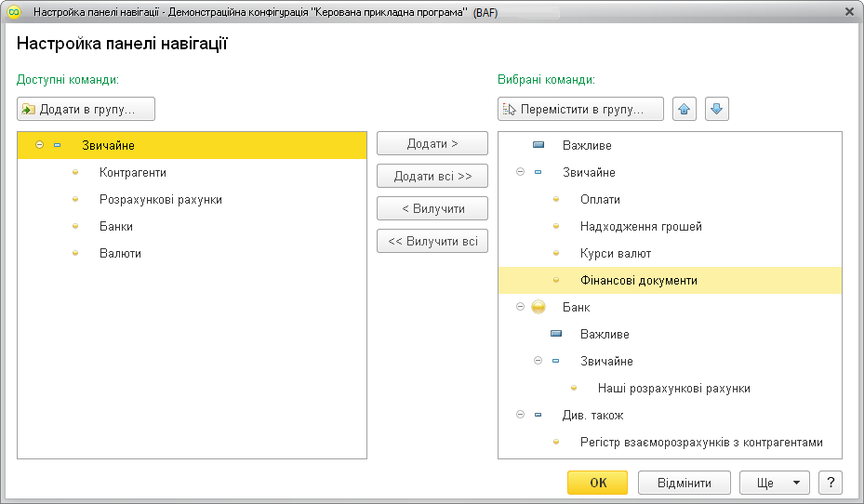Viewport: 864px width, 504px height.
Task: Collapse the Див. також group
Action: pos(520,415)
